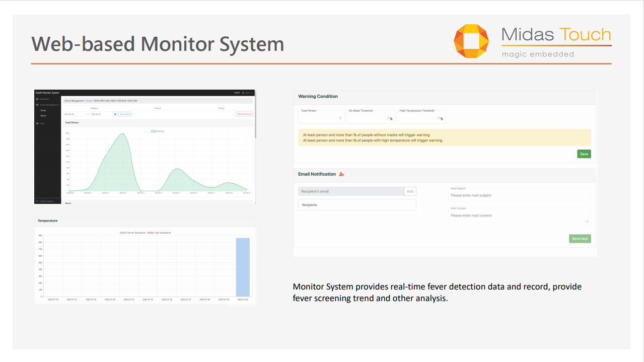Image resolution: width=644 pixels, height=362 pixels.
Task: Click the Device Management sidebar icon
Action: point(37,105)
